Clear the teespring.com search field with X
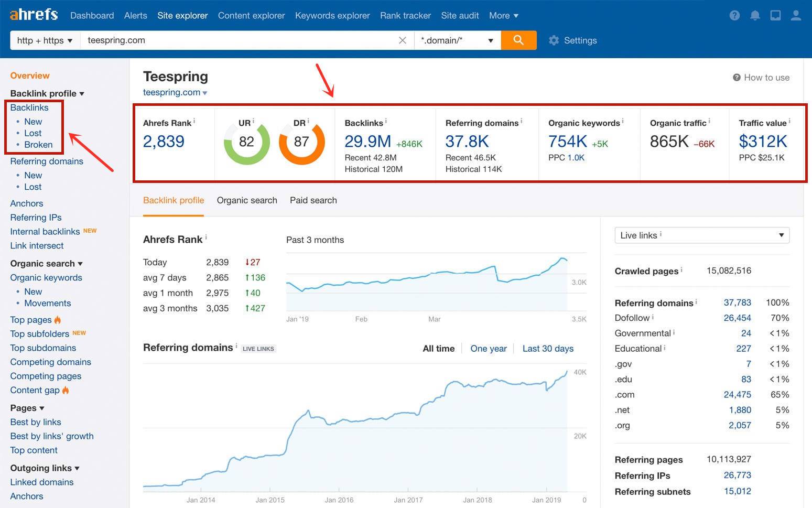 tap(403, 40)
